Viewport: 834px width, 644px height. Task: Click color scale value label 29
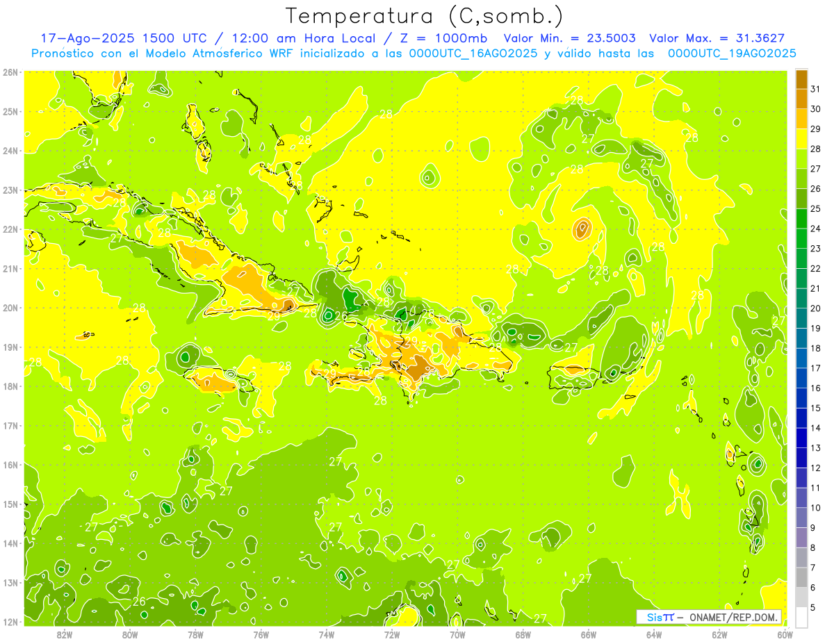(815, 129)
